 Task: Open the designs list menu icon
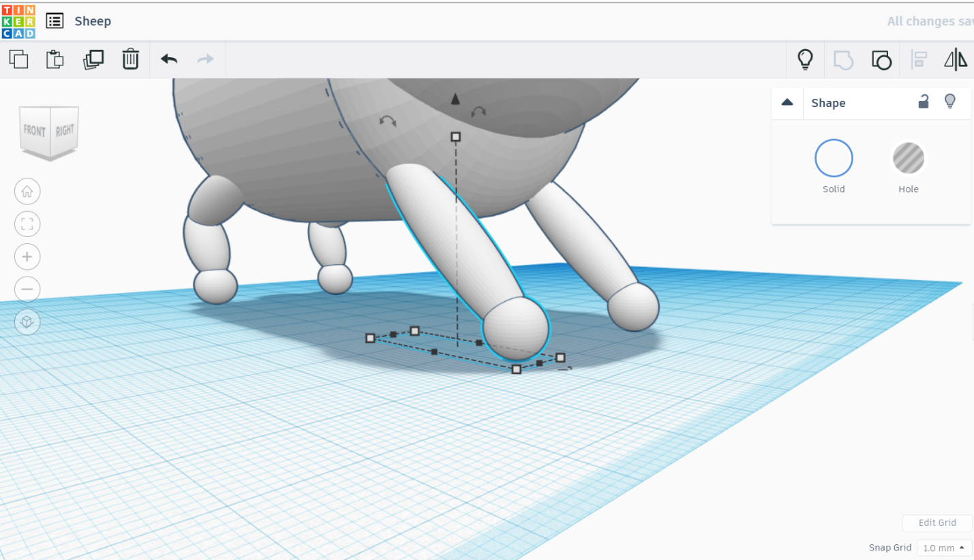55,21
